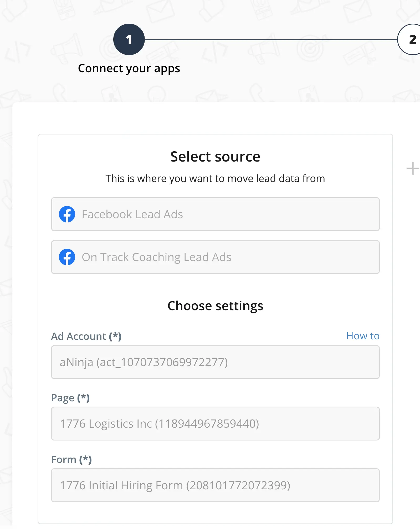Viewport: 420px width, 529px height.
Task: Click the move lead data from description text
Action: (215, 179)
